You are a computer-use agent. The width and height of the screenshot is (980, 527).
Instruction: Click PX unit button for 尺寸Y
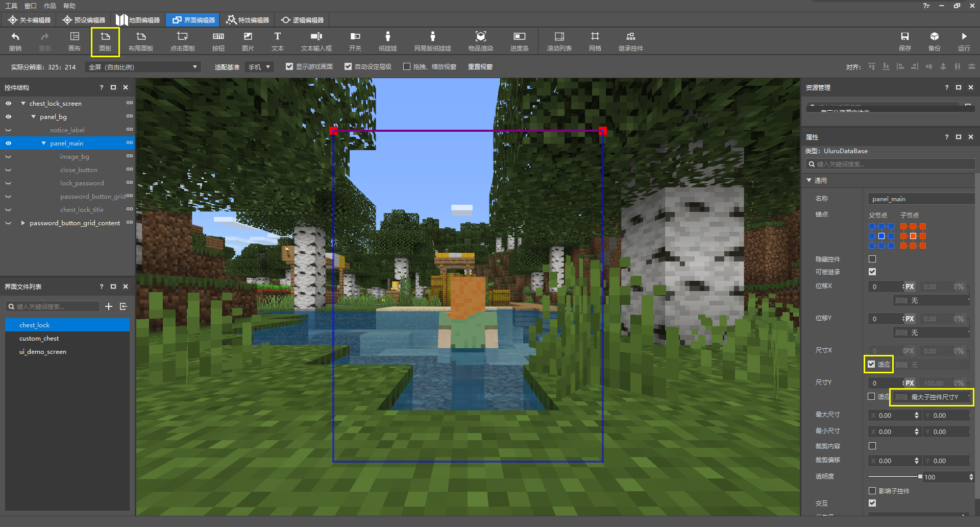(910, 383)
